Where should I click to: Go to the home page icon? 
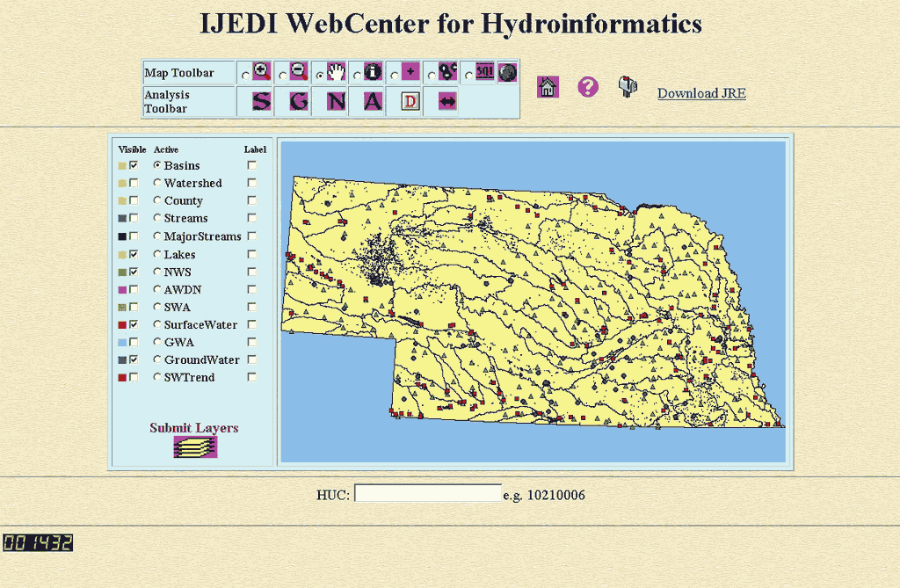tap(548, 87)
